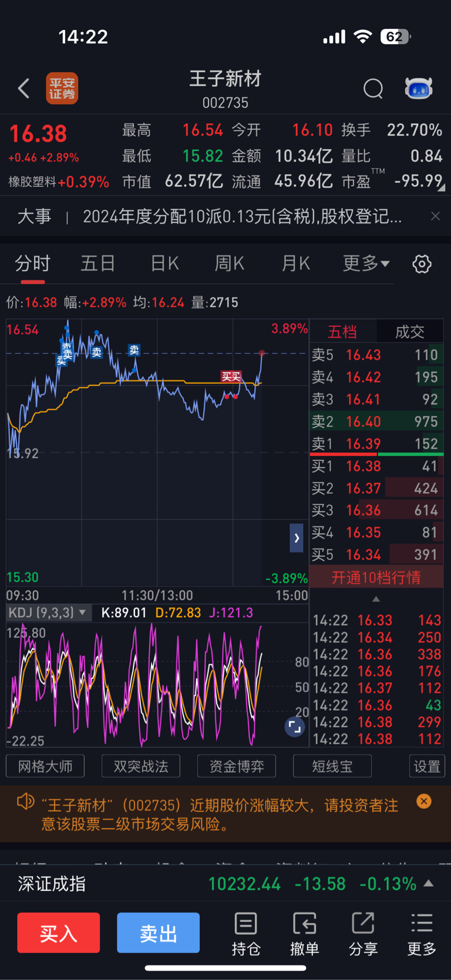Tap the 设置 indicator settings button

(x=427, y=766)
